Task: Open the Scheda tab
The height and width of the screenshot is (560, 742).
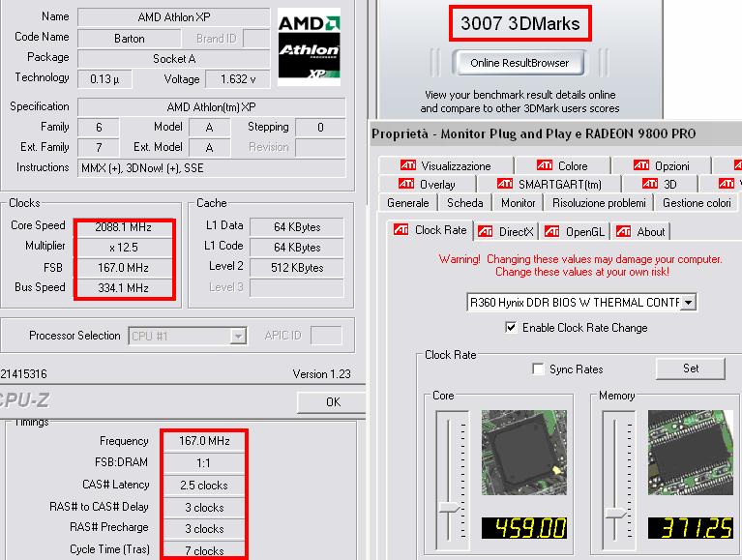Action: pyautogui.click(x=464, y=203)
